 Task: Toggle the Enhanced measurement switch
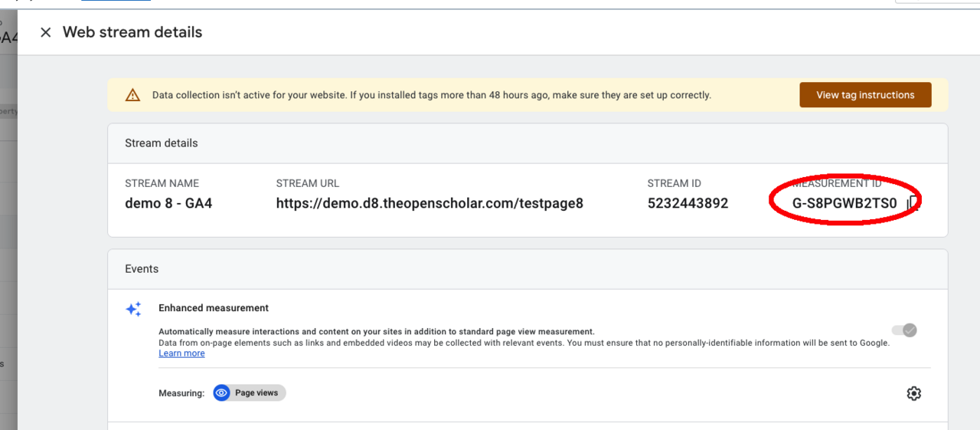tap(904, 330)
